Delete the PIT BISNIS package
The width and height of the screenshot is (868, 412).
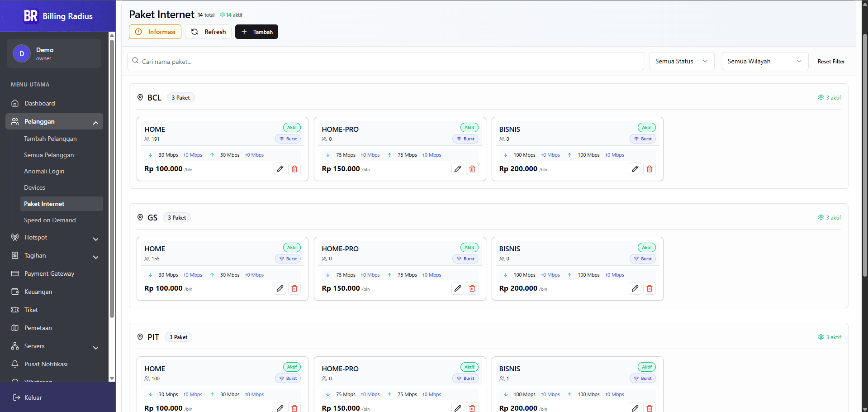[650, 408]
